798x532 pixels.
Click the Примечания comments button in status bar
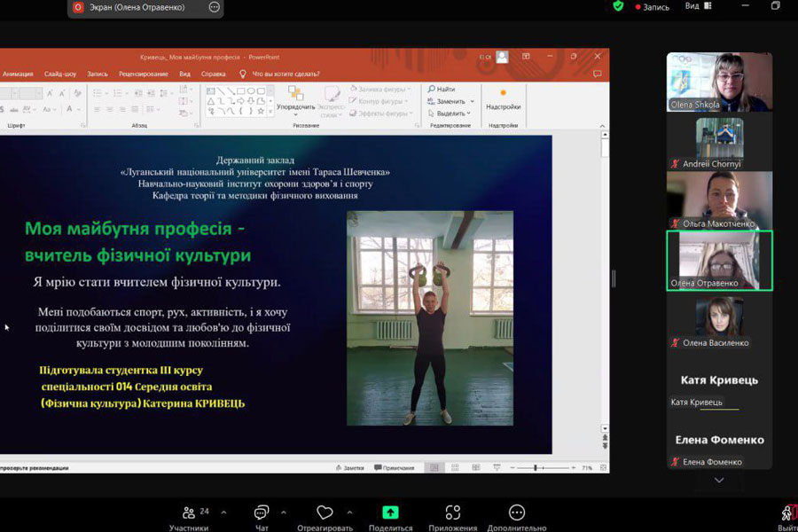click(x=395, y=467)
